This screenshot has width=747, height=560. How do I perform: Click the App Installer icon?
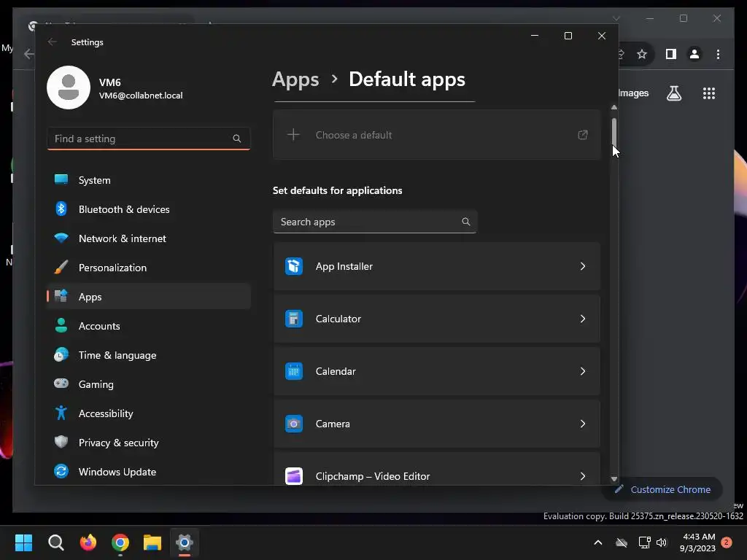tap(294, 266)
